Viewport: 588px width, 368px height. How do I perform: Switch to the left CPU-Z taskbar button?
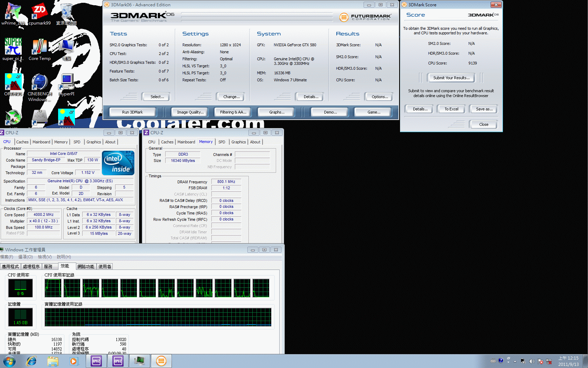(x=96, y=361)
